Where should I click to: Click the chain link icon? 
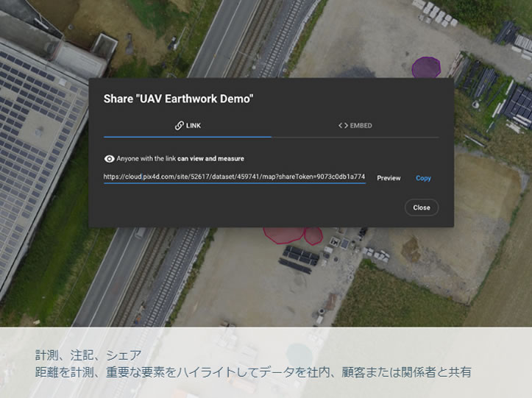click(179, 126)
